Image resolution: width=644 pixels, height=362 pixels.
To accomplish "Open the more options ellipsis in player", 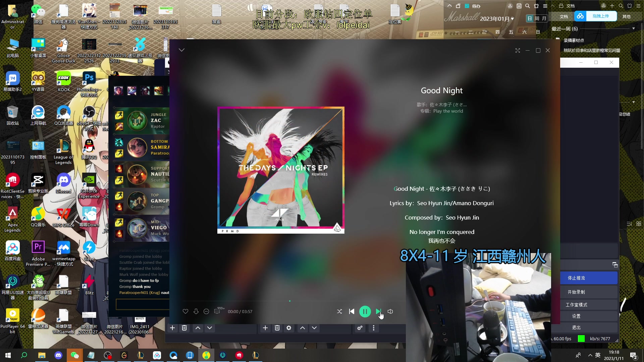I will (x=206, y=311).
